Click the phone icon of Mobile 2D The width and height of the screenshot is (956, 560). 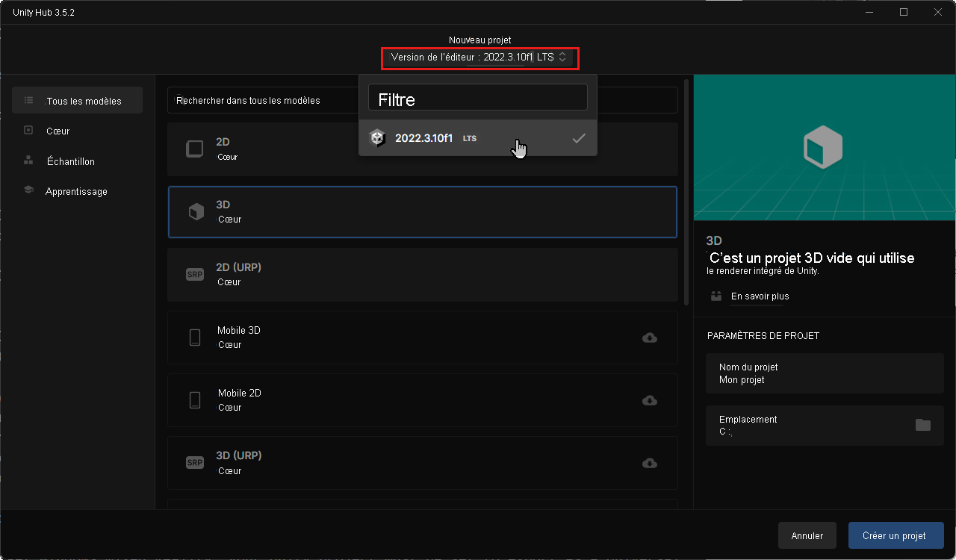coord(195,400)
